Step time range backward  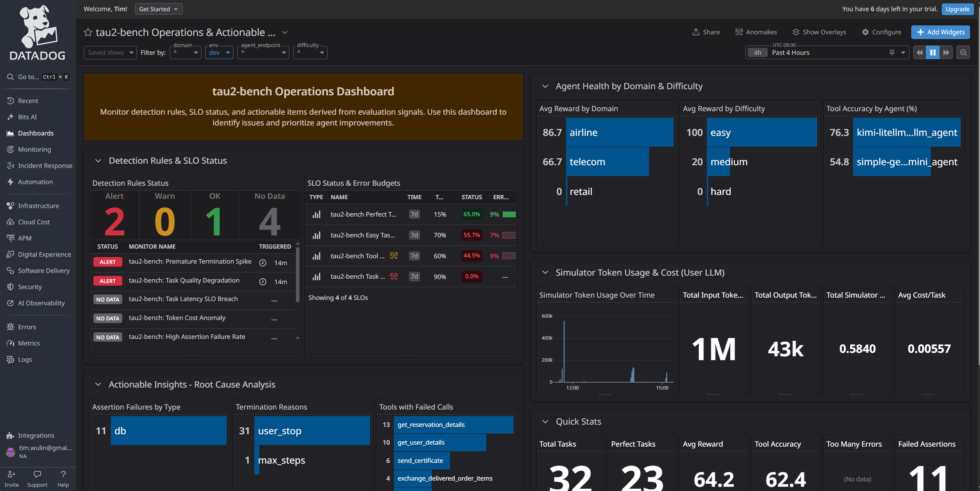pyautogui.click(x=920, y=52)
